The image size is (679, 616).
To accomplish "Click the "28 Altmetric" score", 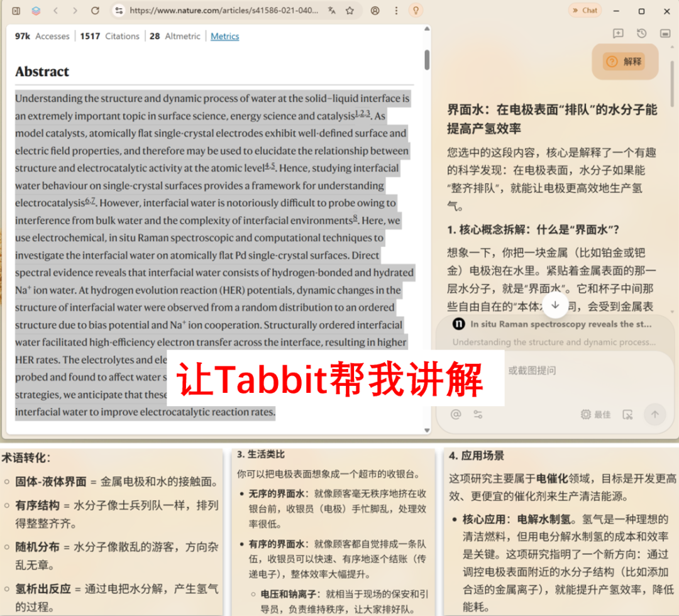I will point(175,36).
